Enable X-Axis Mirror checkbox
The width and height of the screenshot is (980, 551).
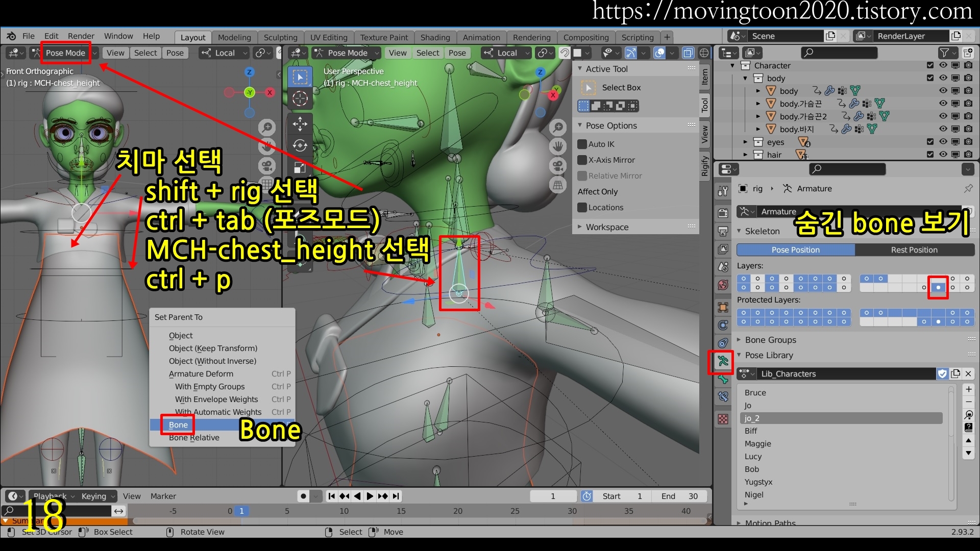[582, 160]
